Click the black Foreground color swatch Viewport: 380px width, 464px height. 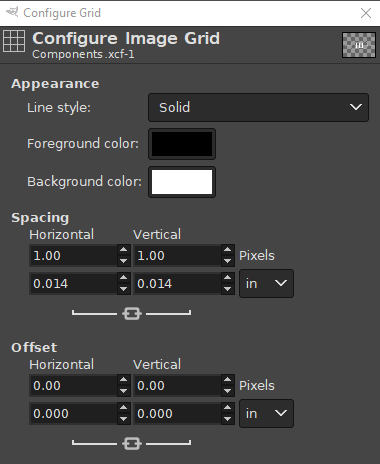[x=182, y=144]
